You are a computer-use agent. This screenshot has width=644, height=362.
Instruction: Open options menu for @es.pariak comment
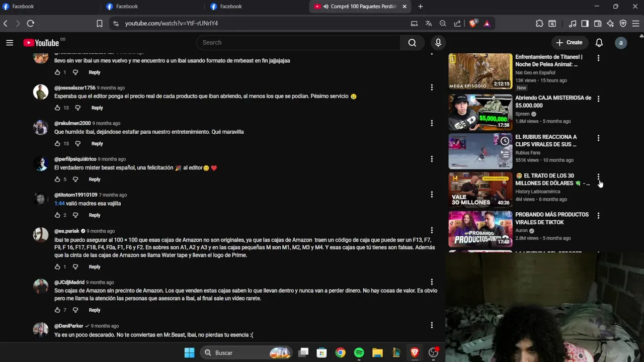tap(432, 231)
